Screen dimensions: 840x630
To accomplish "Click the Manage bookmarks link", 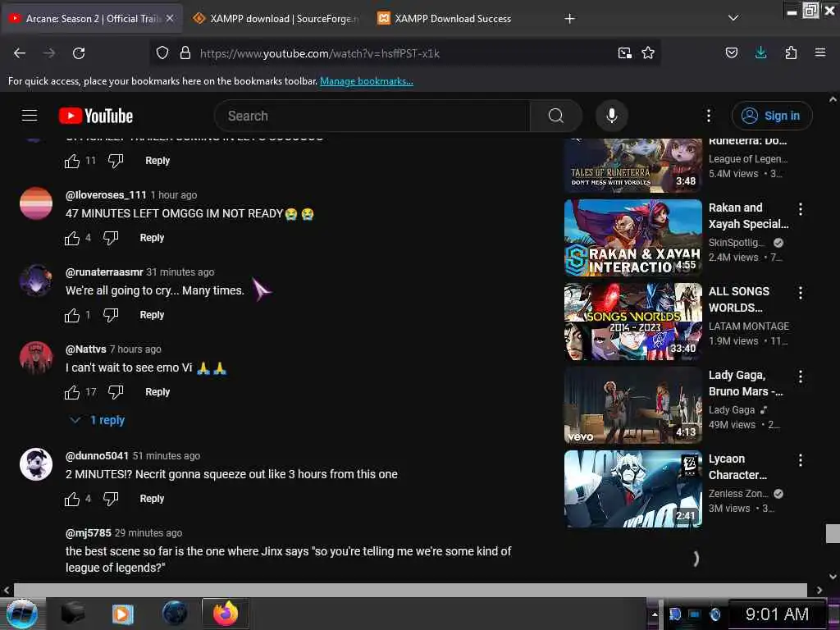I will [x=367, y=81].
